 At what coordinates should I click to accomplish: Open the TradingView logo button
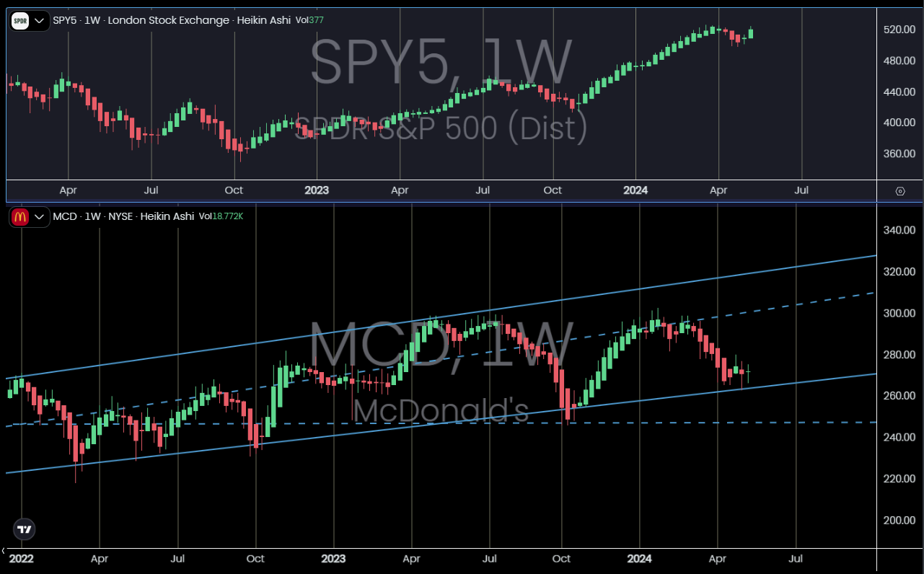pos(25,529)
